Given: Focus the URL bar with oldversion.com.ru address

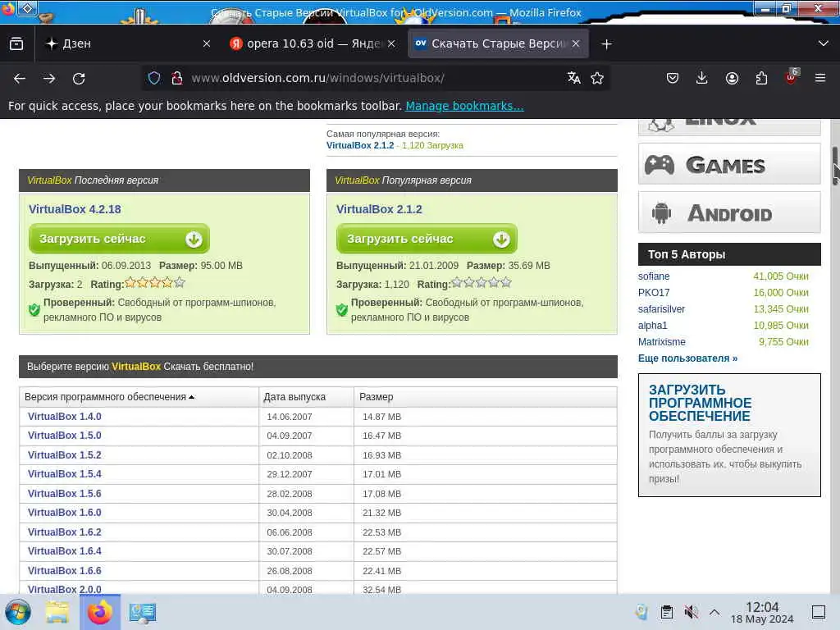Looking at the screenshot, I should coord(375,78).
